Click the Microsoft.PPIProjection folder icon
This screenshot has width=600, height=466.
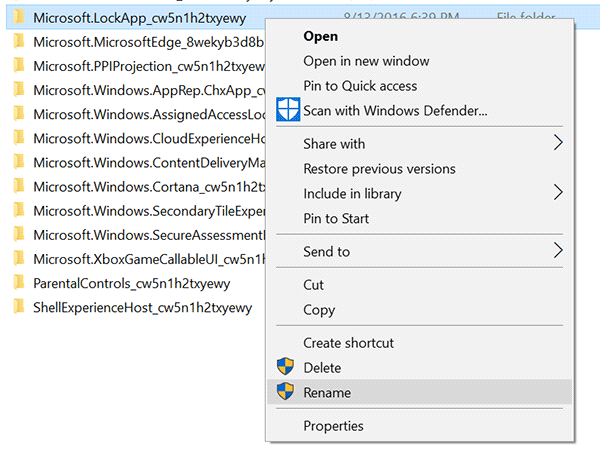point(18,66)
